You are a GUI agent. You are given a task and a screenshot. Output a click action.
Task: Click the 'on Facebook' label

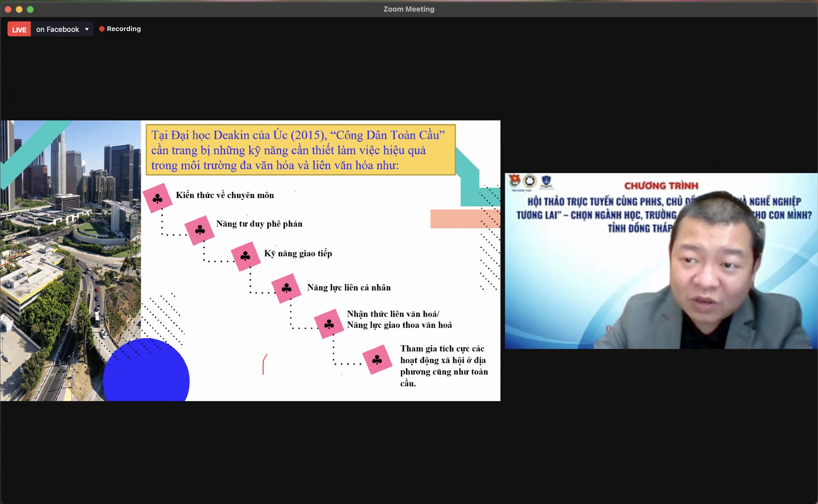pyautogui.click(x=58, y=29)
